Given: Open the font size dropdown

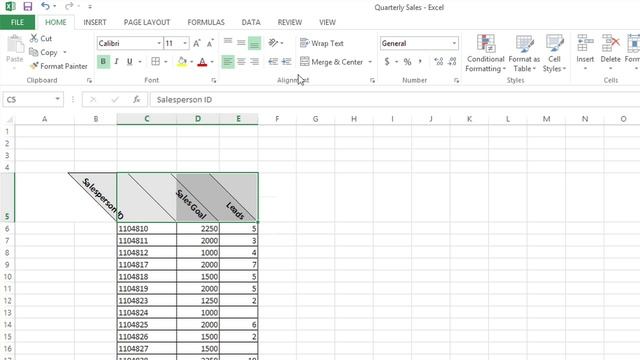Looking at the screenshot, I should [x=184, y=43].
